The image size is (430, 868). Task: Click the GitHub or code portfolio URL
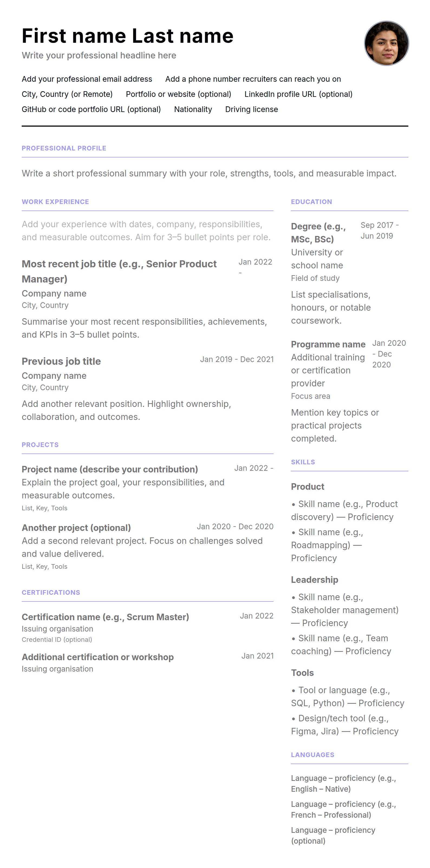click(x=91, y=109)
